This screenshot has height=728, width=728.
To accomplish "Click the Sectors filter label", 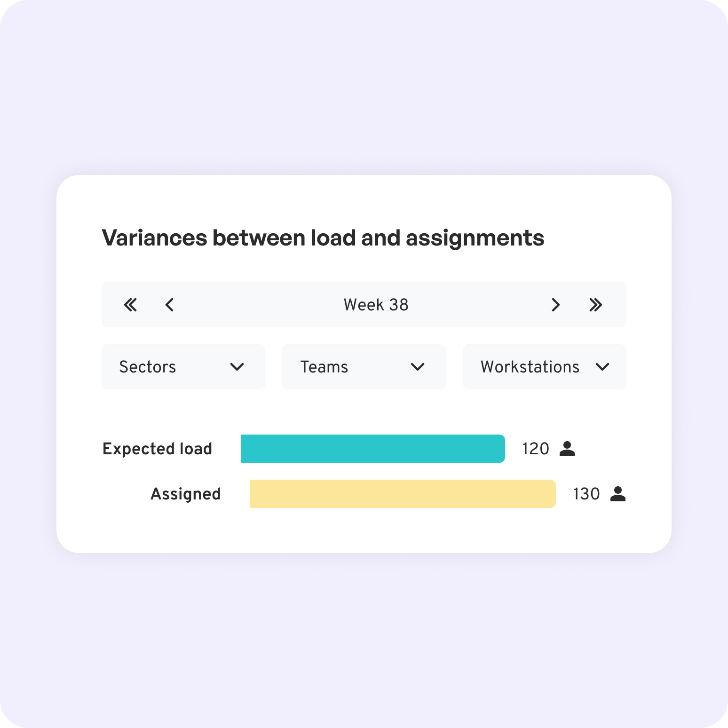I will coord(148,367).
